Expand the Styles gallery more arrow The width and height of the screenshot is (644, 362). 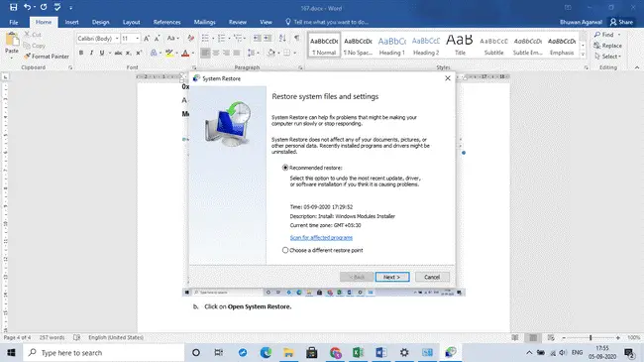click(x=583, y=55)
